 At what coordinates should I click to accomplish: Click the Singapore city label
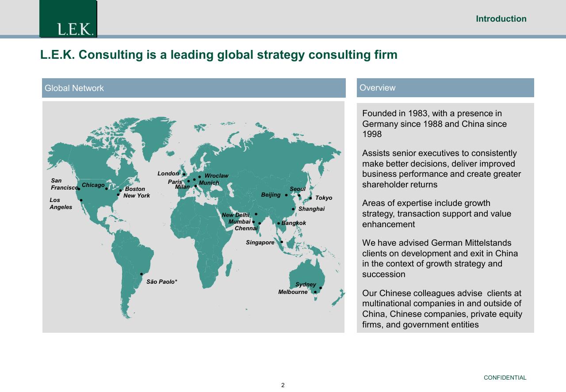click(260, 243)
